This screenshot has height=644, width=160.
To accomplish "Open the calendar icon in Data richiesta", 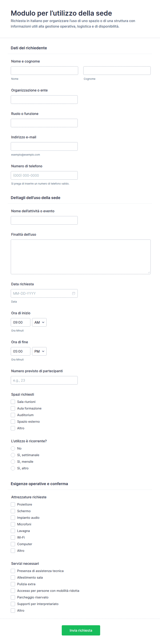I will (x=74, y=293).
